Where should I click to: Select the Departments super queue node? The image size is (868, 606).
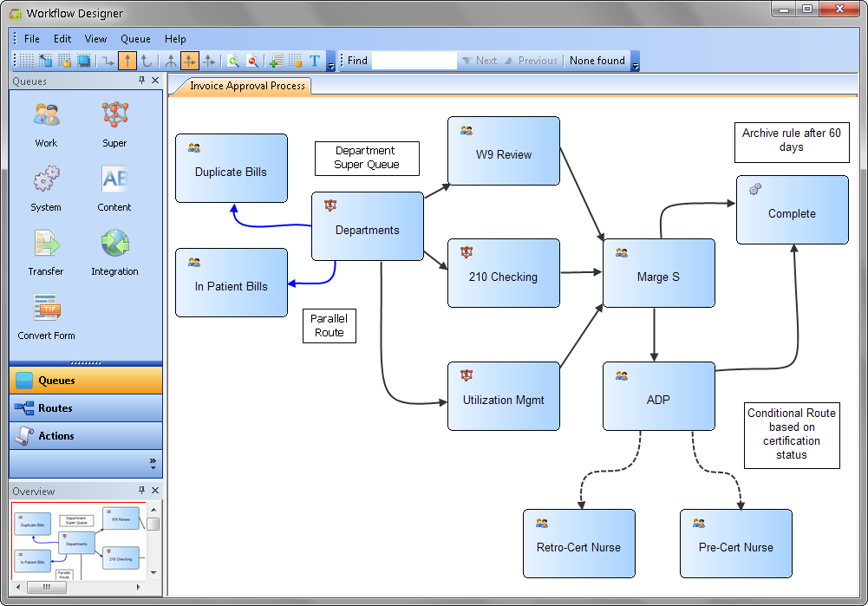point(368,226)
